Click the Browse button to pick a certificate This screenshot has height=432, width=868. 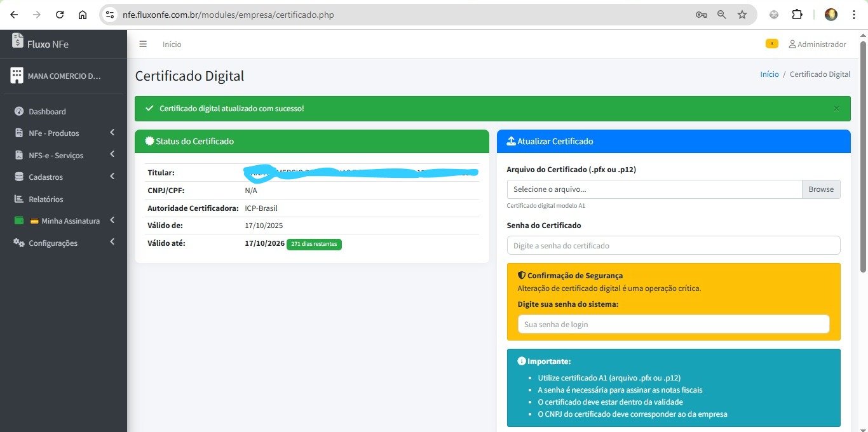click(821, 189)
